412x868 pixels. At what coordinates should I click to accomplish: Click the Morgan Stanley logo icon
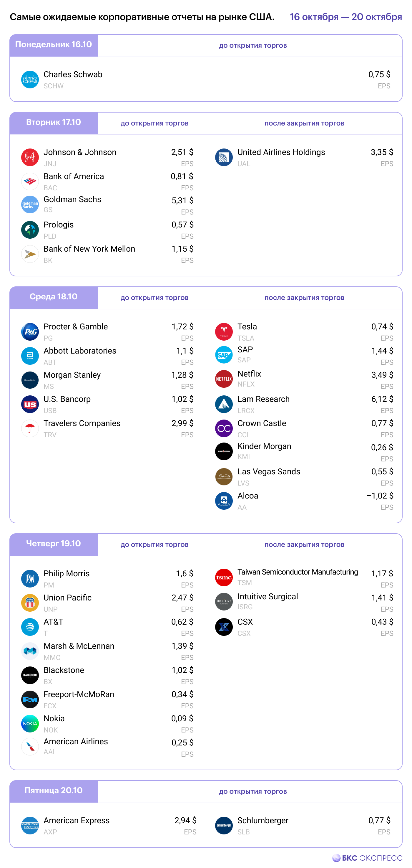point(30,380)
